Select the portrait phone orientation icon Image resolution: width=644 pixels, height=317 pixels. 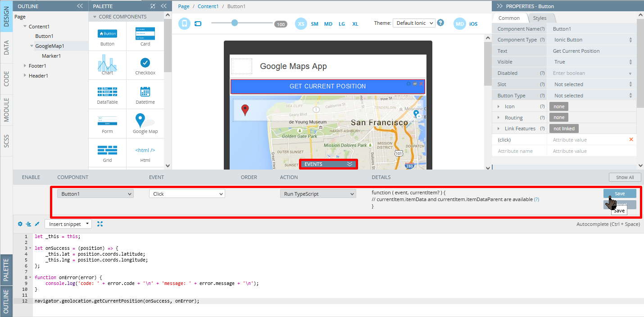click(184, 23)
